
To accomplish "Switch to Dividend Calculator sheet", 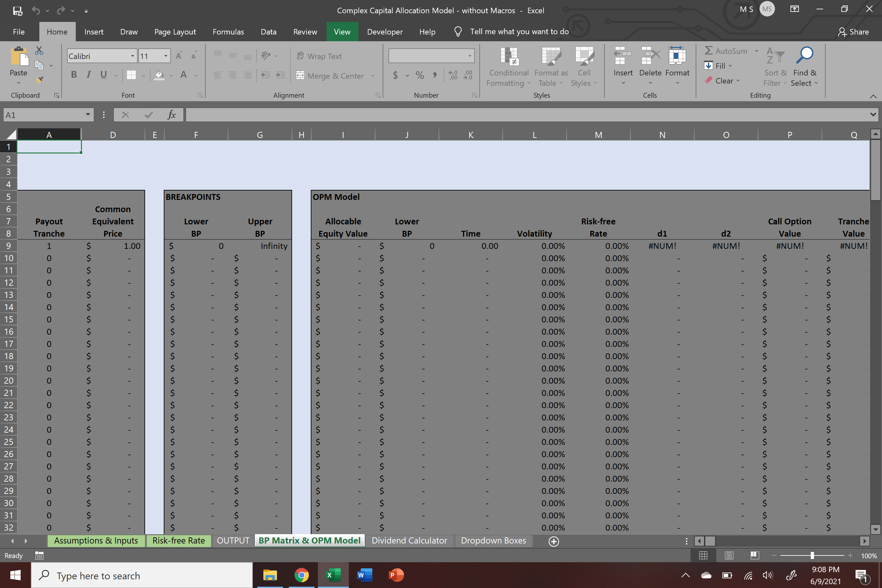I will pos(409,540).
